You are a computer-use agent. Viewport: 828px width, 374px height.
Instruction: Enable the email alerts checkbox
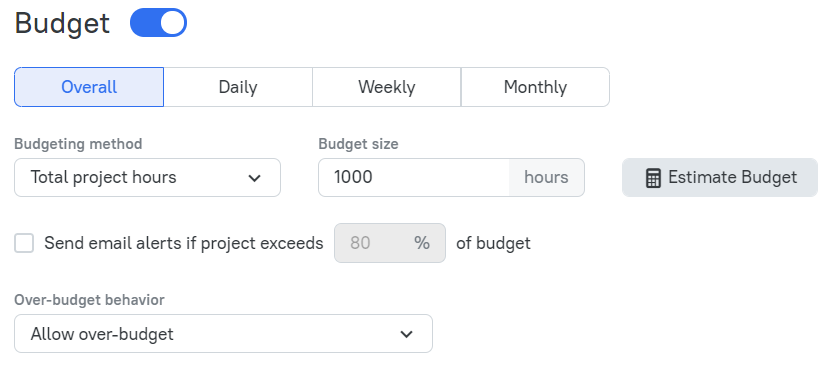(24, 243)
